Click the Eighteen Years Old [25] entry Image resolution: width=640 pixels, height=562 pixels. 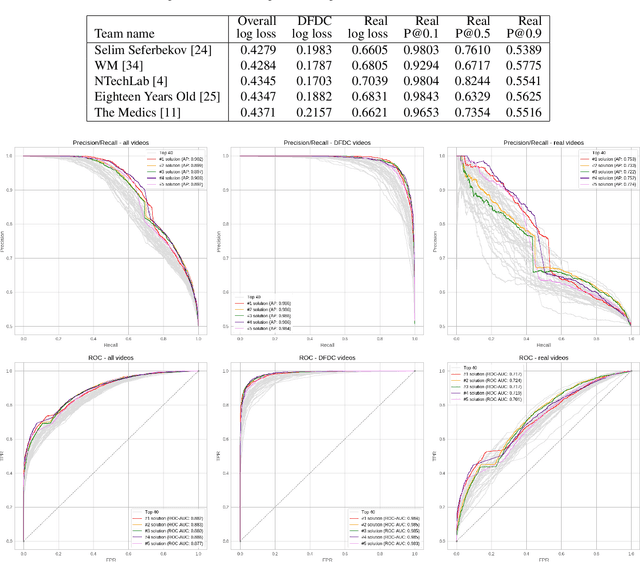pyautogui.click(x=159, y=100)
